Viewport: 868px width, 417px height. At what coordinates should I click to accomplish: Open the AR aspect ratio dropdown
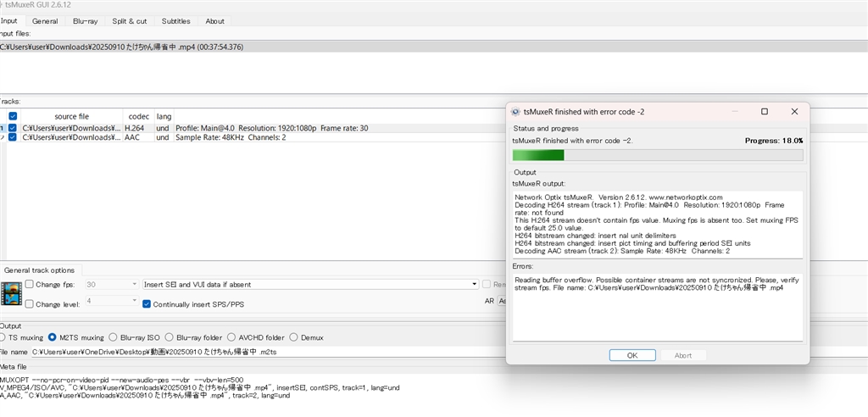pos(501,301)
